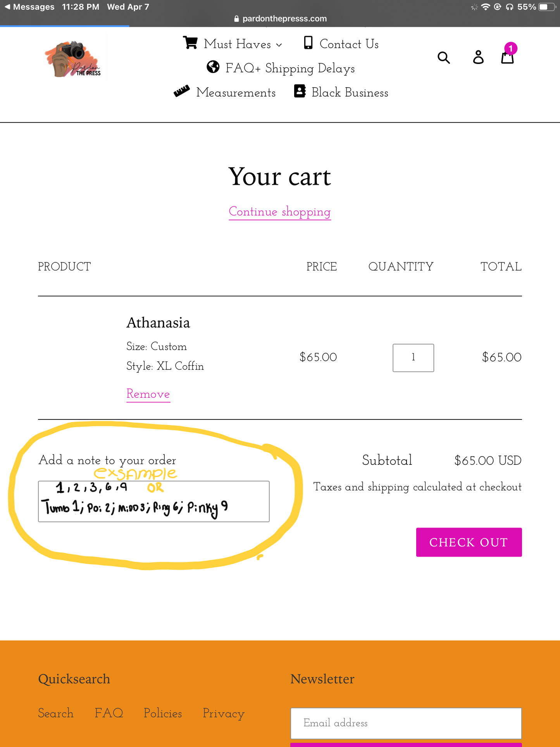Expand the Must Haves dropdown chevron
This screenshot has height=747, width=560.
[279, 45]
